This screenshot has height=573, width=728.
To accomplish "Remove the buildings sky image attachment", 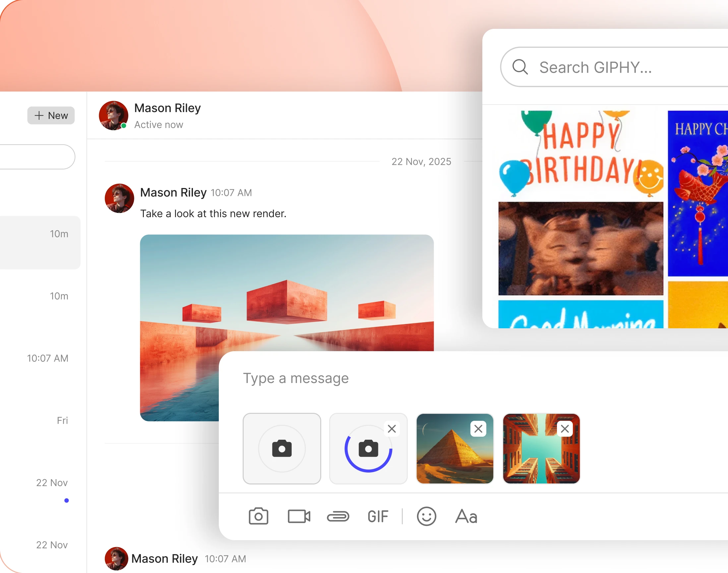I will (x=565, y=428).
